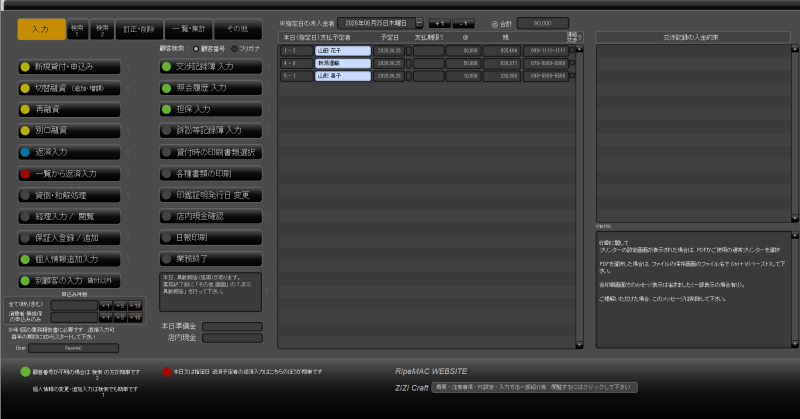Tick the 支払期限 checkbox for 新発運輸
800x419 pixels.
409,63
